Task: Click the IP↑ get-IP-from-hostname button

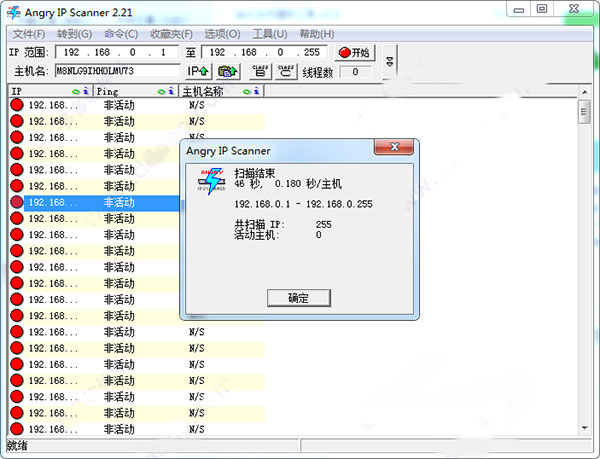Action: [x=198, y=71]
